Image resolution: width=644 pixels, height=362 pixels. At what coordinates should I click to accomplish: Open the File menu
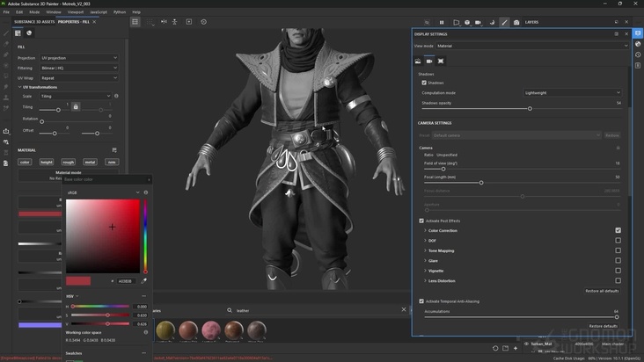(6, 12)
